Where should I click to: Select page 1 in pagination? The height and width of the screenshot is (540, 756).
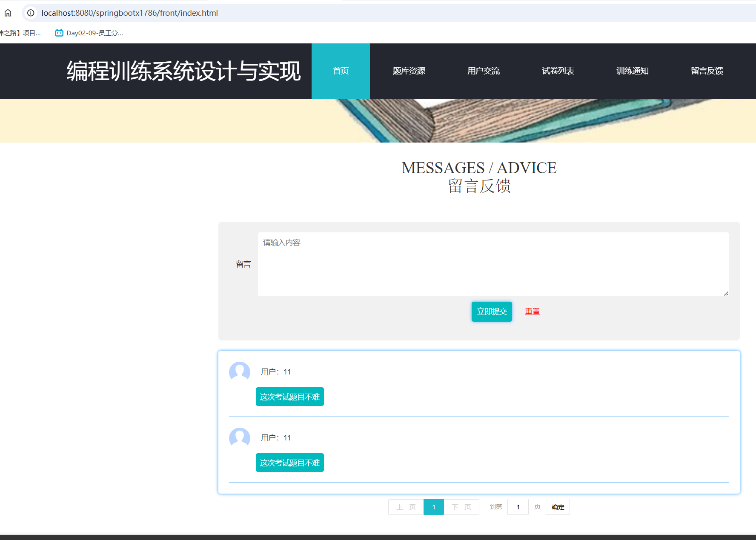pyautogui.click(x=434, y=507)
